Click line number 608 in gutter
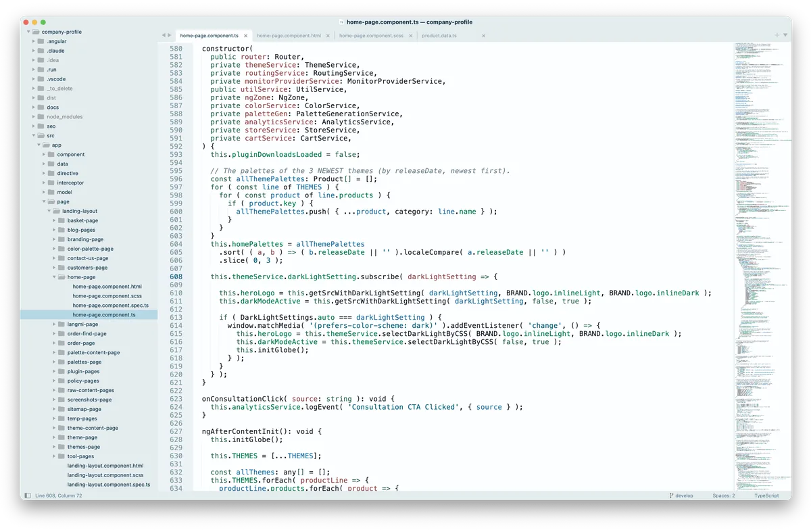 point(176,276)
